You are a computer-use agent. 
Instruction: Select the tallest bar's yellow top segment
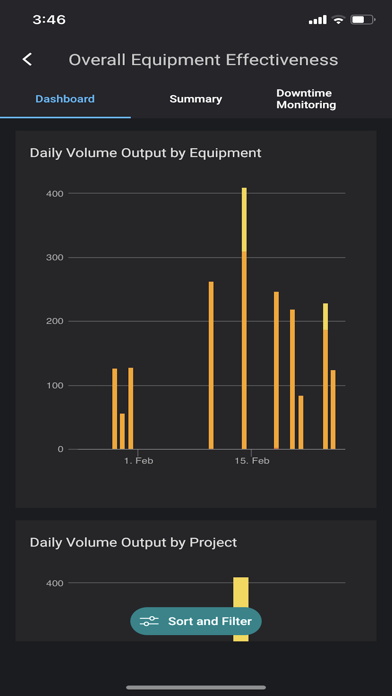coord(244,219)
